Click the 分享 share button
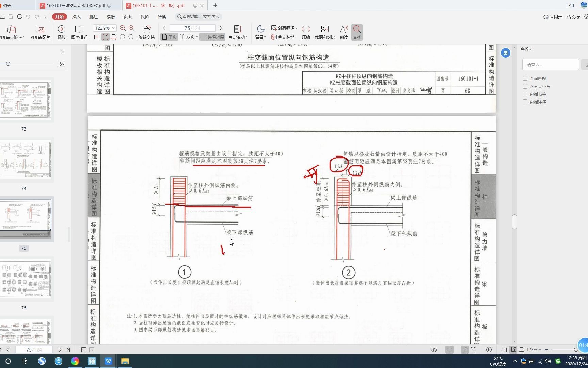This screenshot has width=588, height=368. click(x=573, y=17)
